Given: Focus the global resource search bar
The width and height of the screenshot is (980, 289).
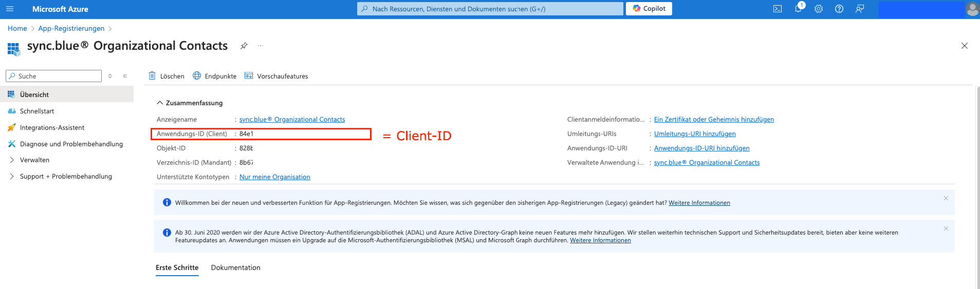Looking at the screenshot, I should (x=490, y=9).
